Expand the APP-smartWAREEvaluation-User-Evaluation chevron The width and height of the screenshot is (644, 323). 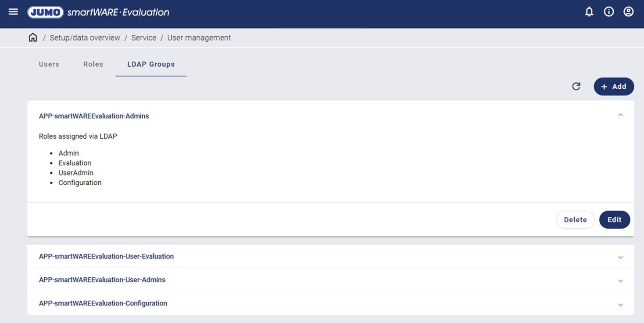620,257
